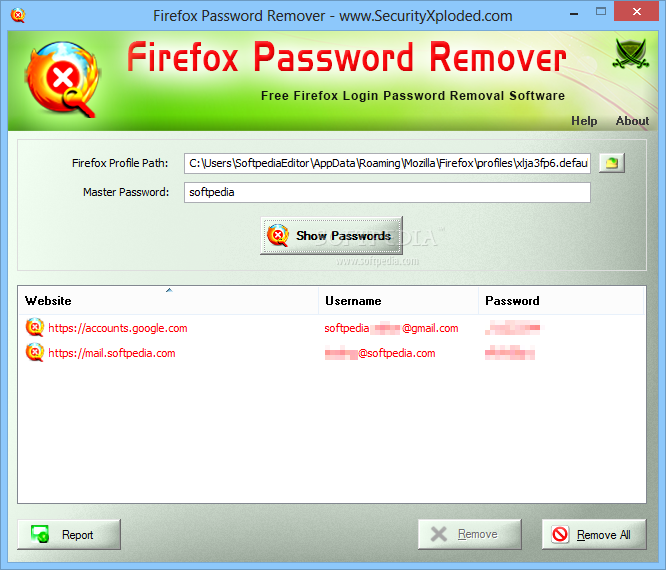Sort list by the Username column header
The height and width of the screenshot is (570, 666).
398,300
